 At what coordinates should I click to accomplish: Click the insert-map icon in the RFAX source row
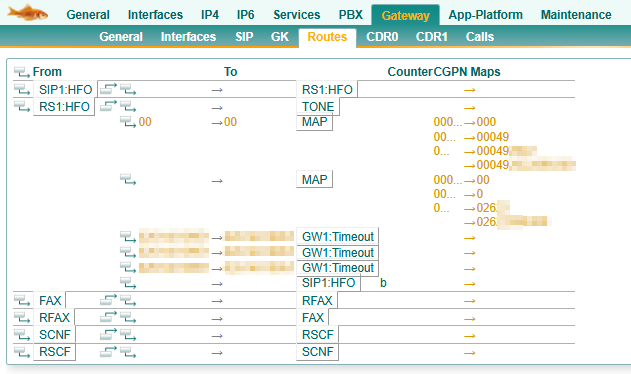coord(128,318)
